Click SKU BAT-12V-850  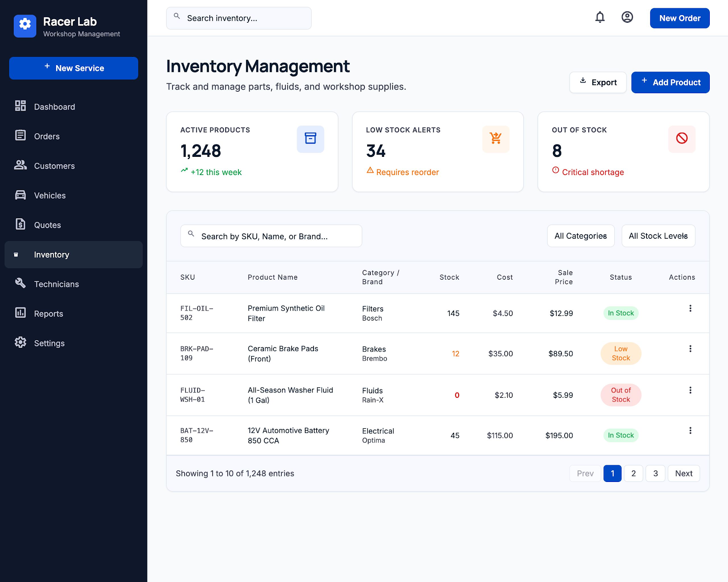[x=197, y=435]
